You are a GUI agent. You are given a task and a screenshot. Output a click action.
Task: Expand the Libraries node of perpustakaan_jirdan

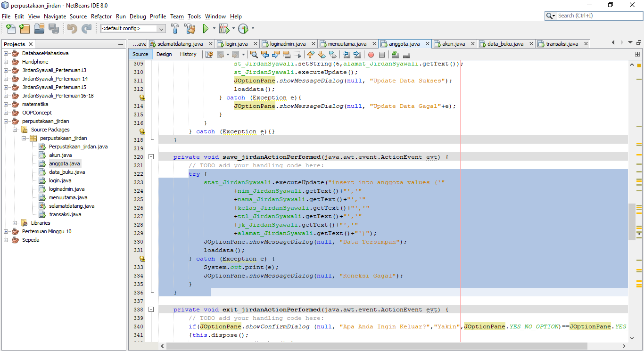click(x=14, y=222)
